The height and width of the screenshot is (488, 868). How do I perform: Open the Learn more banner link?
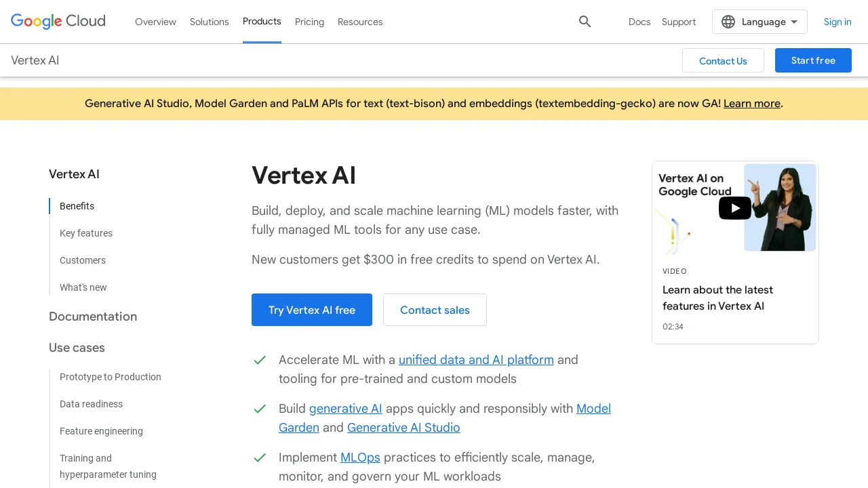pos(751,103)
